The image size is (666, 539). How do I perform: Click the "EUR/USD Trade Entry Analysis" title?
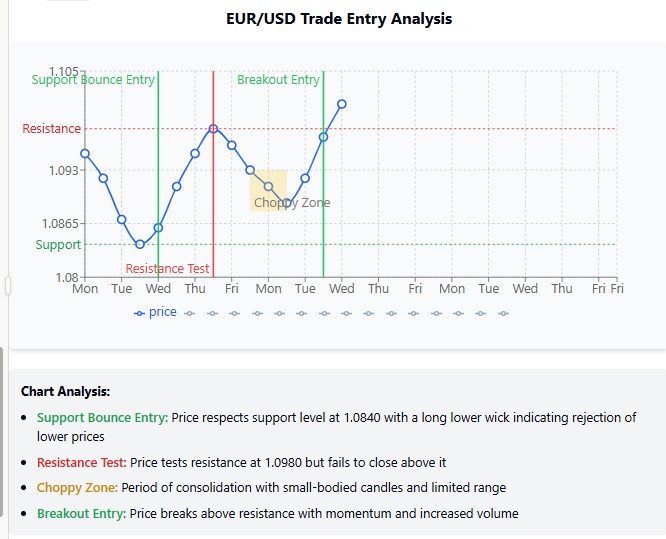(339, 19)
